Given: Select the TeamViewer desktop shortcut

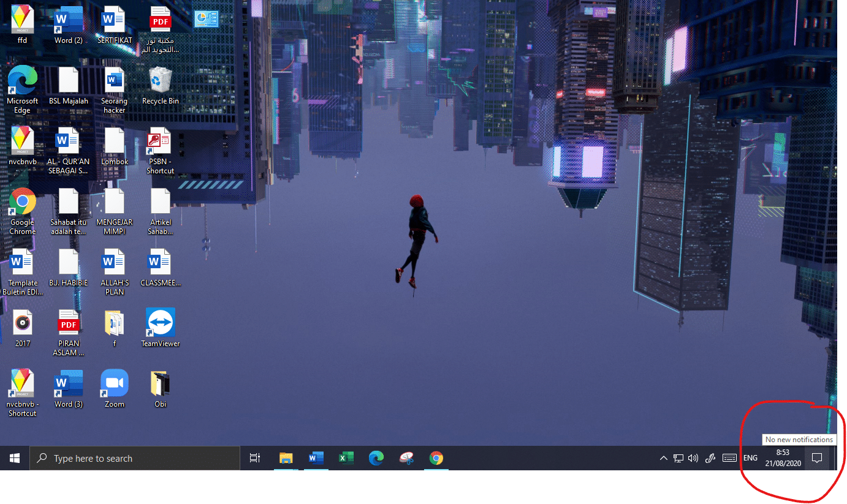Looking at the screenshot, I should pyautogui.click(x=160, y=328).
